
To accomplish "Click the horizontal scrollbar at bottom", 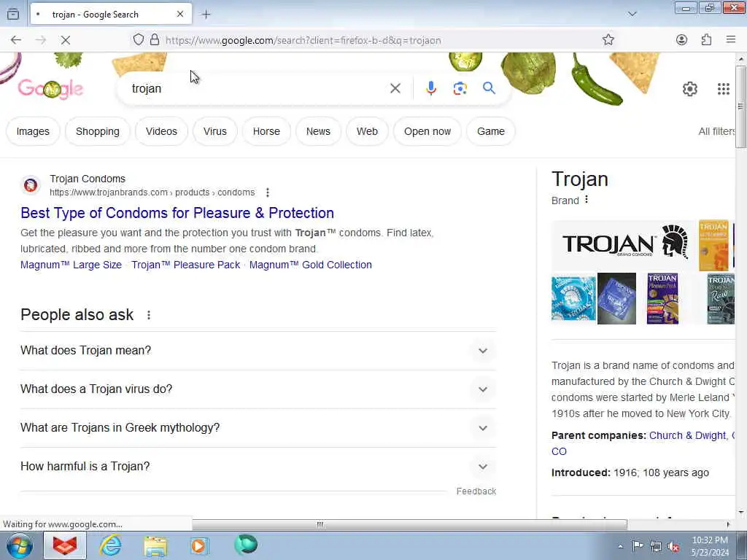I will 410,524.
